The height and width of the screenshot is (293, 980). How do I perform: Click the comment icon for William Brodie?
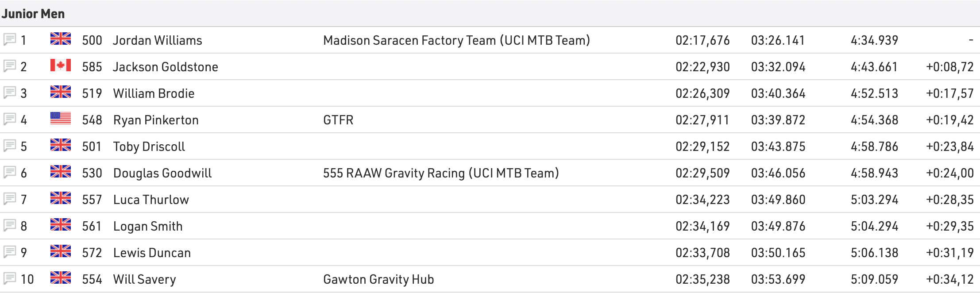coord(10,93)
